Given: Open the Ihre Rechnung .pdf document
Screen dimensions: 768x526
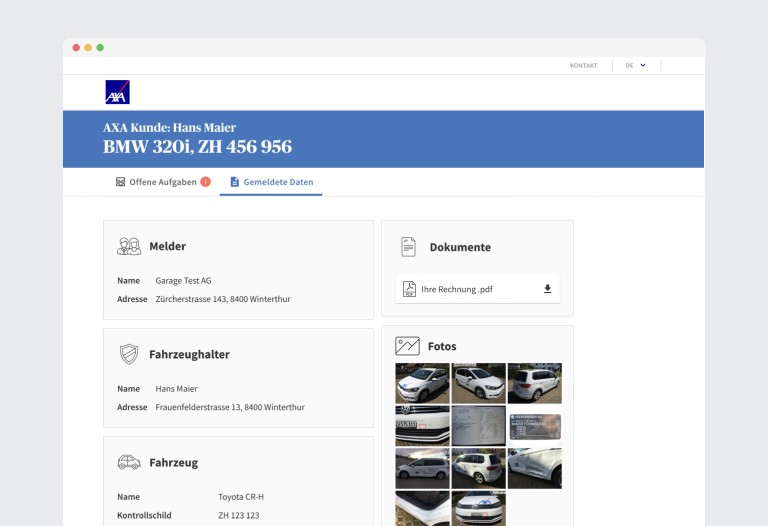Looking at the screenshot, I should point(478,289).
